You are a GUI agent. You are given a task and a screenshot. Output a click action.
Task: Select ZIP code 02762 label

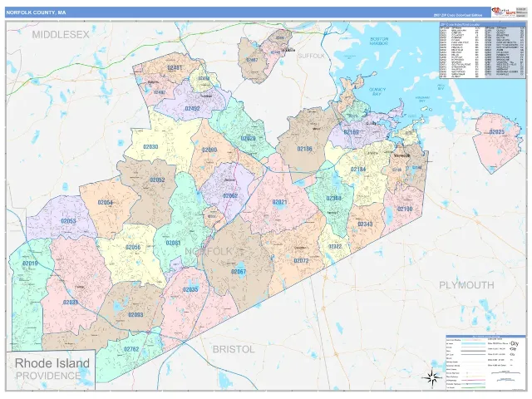point(131,349)
